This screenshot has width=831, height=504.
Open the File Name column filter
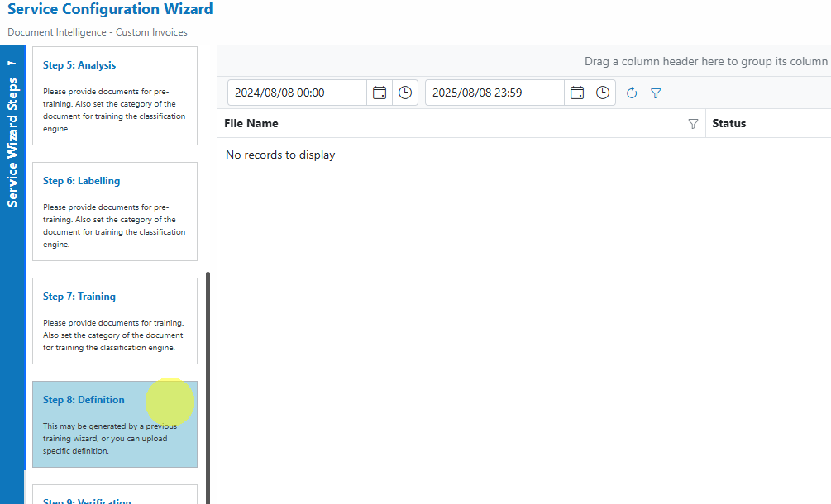coord(693,124)
